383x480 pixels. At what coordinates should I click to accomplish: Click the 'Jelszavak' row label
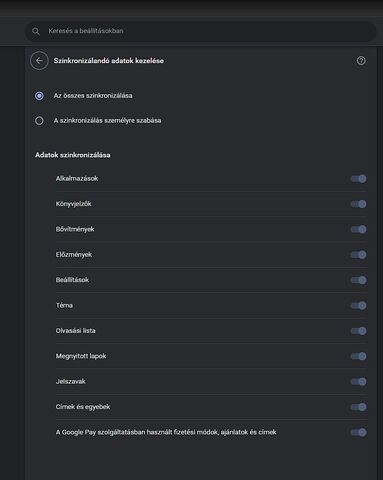pyautogui.click(x=71, y=381)
